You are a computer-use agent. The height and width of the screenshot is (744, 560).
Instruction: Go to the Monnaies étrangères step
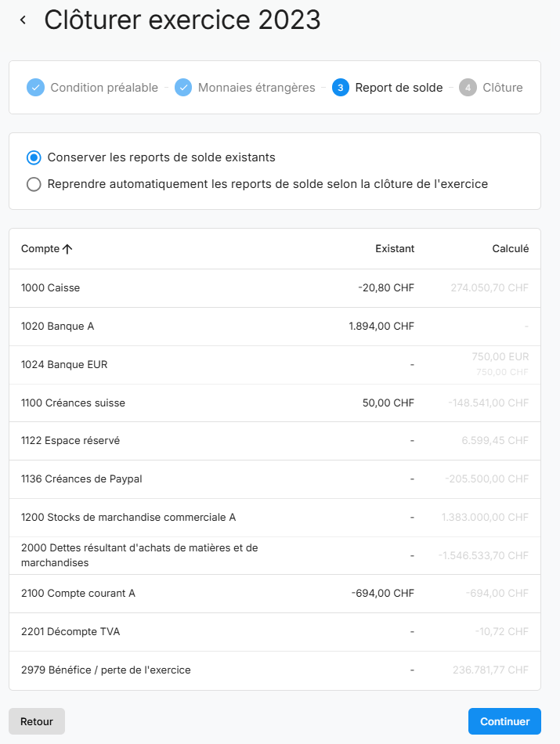pyautogui.click(x=256, y=88)
